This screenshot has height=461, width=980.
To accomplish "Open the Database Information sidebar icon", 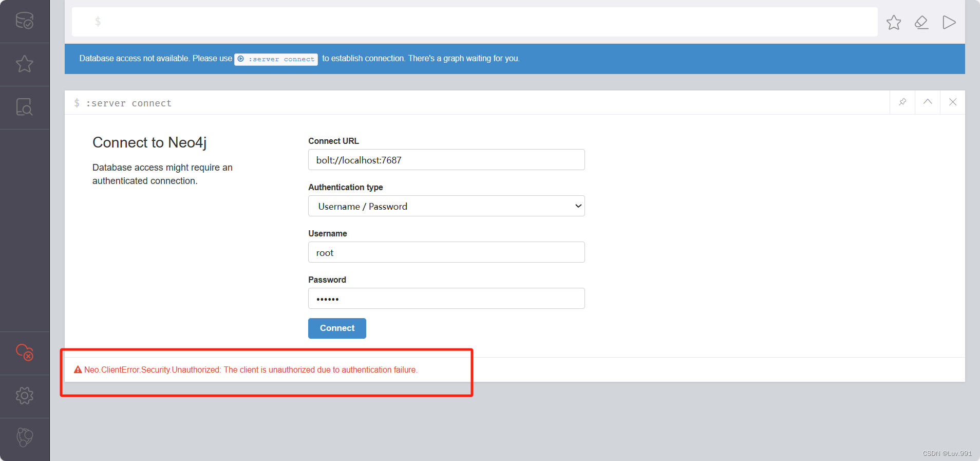I will [x=25, y=21].
